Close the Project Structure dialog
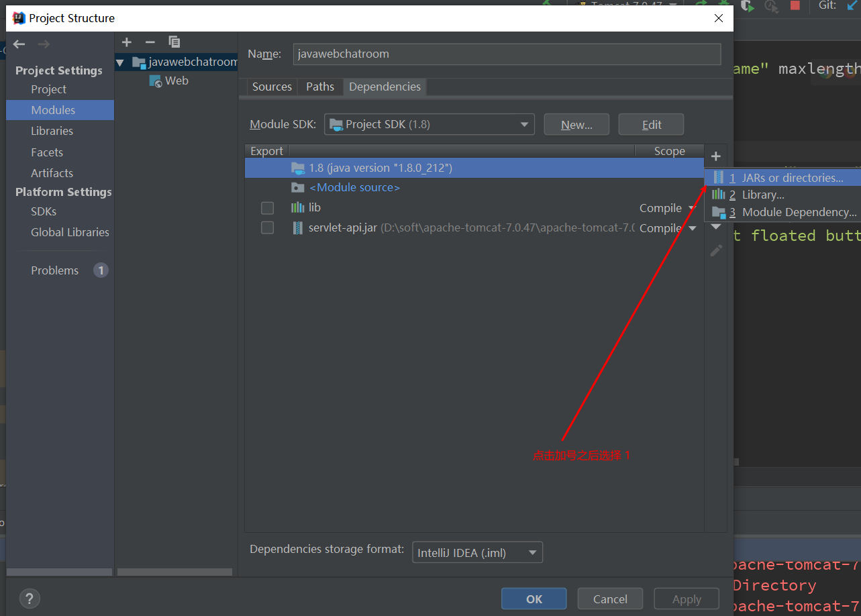This screenshot has width=861, height=616. [x=719, y=18]
